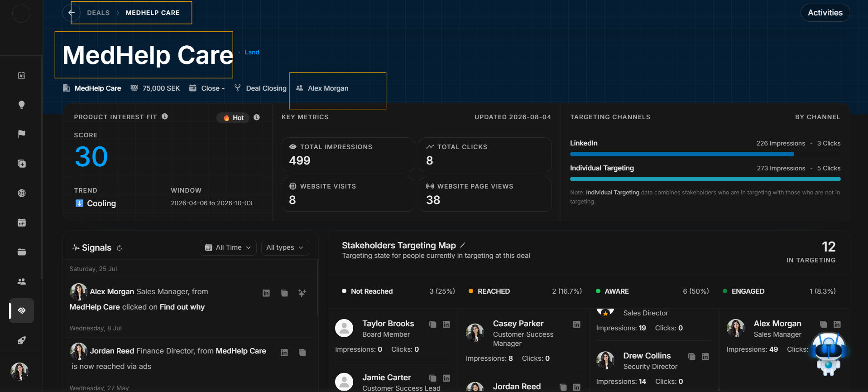Click the Deal Closing stage field
The width and height of the screenshot is (868, 392).
click(266, 88)
